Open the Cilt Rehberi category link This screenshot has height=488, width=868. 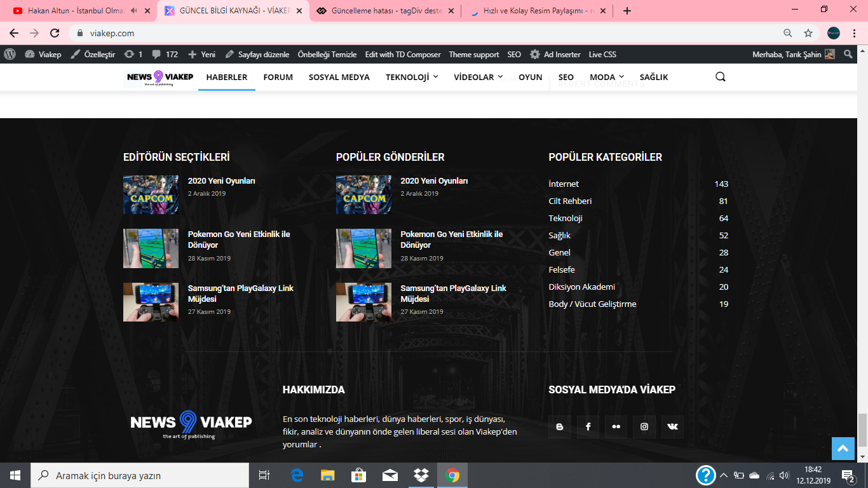(x=570, y=201)
